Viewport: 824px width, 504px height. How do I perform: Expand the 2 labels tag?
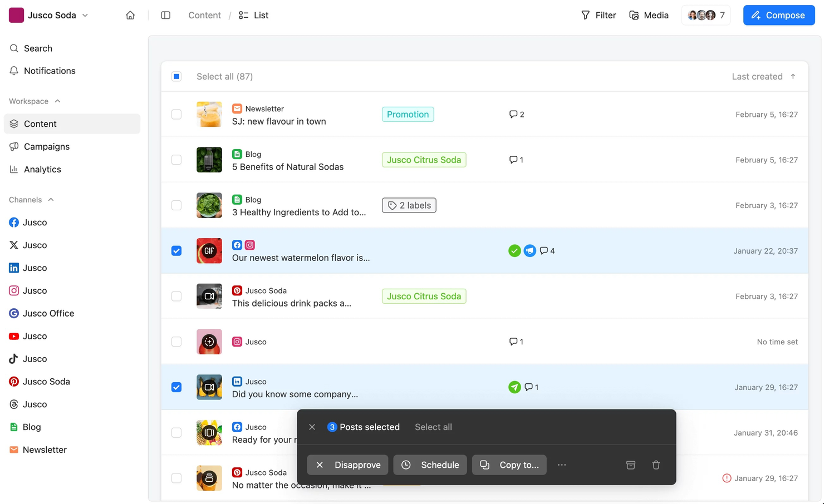coord(409,205)
